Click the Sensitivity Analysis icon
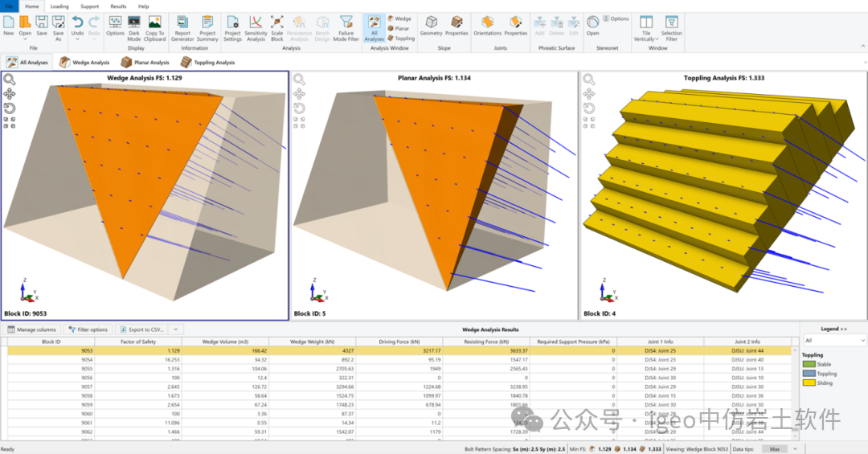The image size is (868, 454). pos(256,28)
